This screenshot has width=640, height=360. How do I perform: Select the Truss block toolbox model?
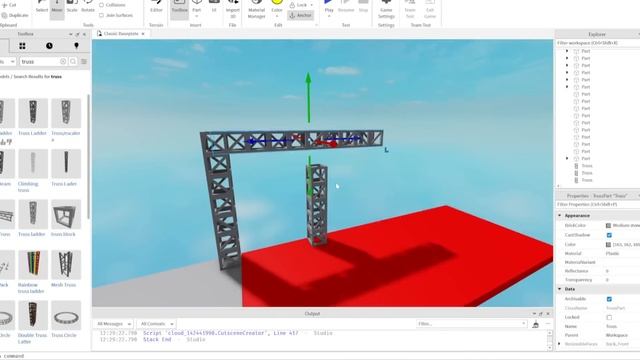[x=66, y=218]
